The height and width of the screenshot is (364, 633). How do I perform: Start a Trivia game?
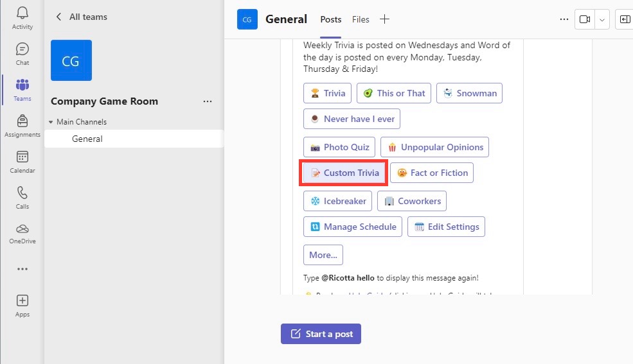pyautogui.click(x=327, y=93)
